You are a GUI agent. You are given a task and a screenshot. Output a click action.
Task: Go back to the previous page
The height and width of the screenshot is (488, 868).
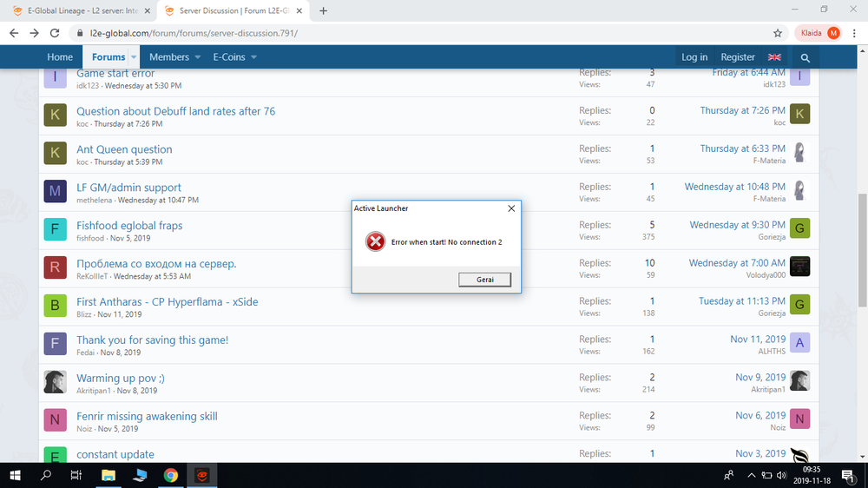click(13, 33)
